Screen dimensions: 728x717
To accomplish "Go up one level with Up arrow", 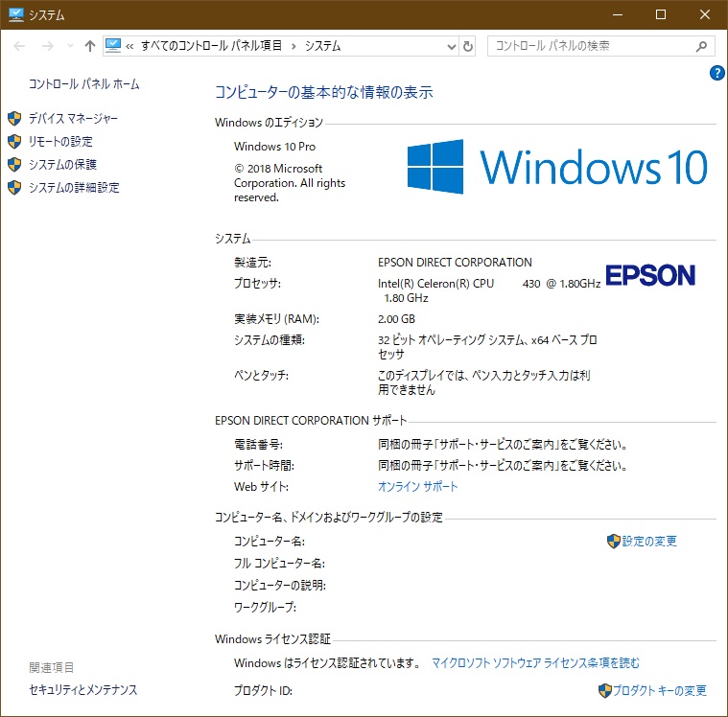I will pos(90,46).
